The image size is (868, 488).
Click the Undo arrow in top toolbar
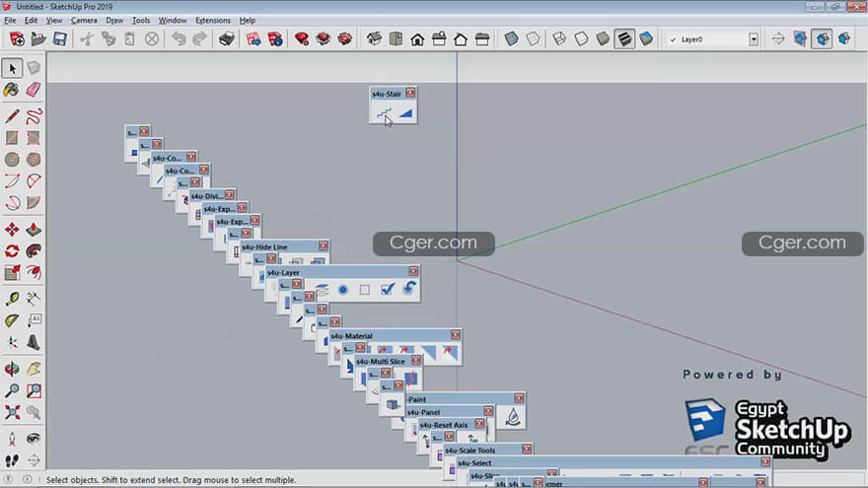point(179,38)
